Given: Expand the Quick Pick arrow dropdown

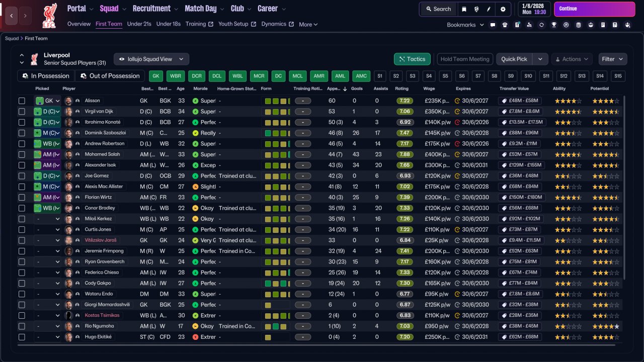Looking at the screenshot, I should tap(540, 59).
